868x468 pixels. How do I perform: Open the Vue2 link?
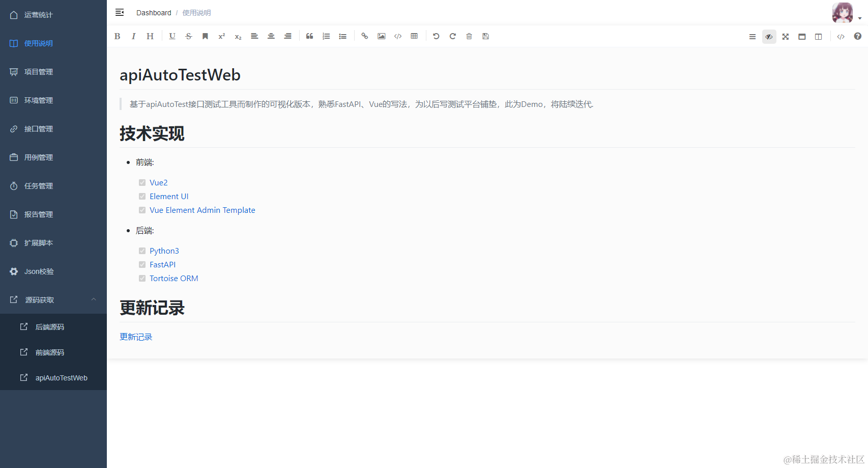(x=159, y=182)
